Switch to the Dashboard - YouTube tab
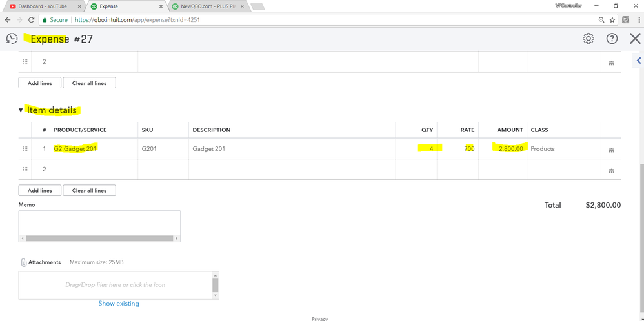 (43, 6)
